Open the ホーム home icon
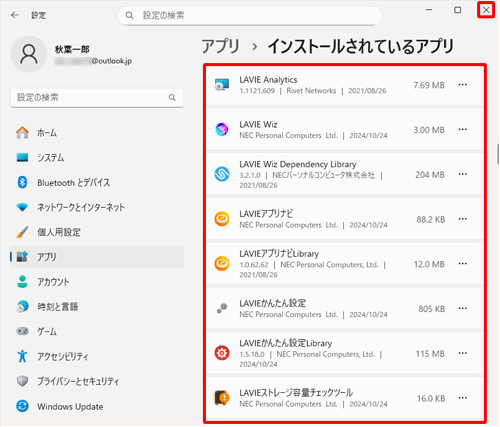 point(22,133)
